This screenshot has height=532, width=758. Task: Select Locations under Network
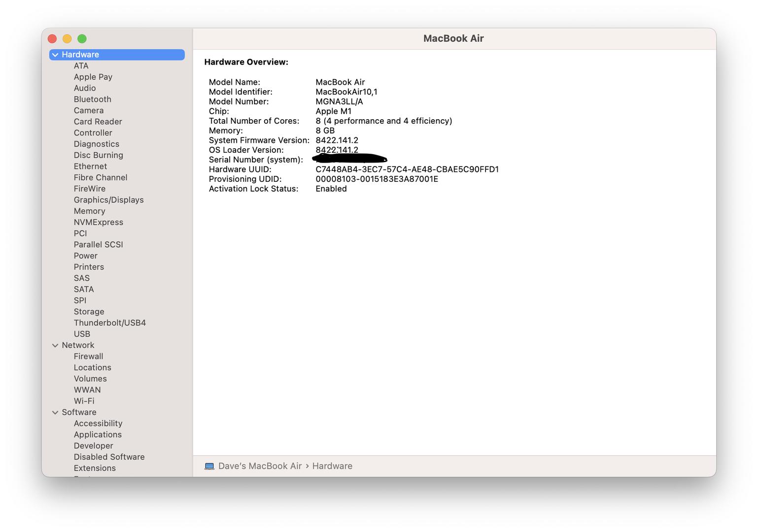[93, 367]
